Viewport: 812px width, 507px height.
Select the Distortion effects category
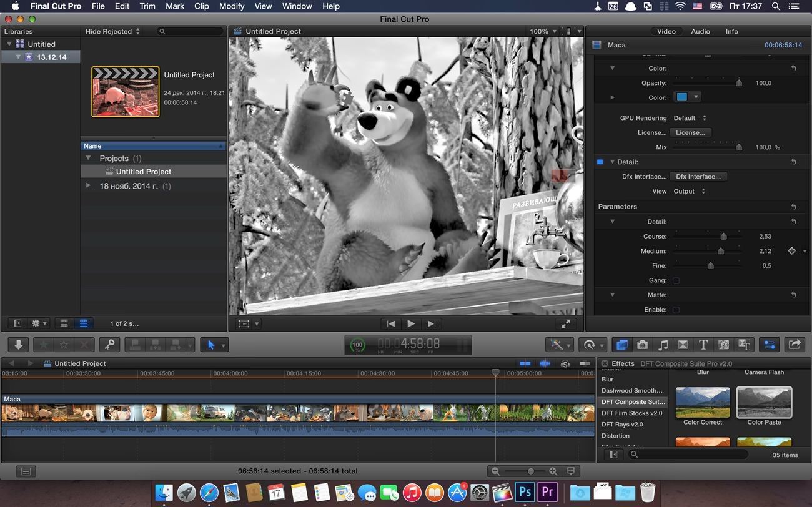tap(632, 436)
